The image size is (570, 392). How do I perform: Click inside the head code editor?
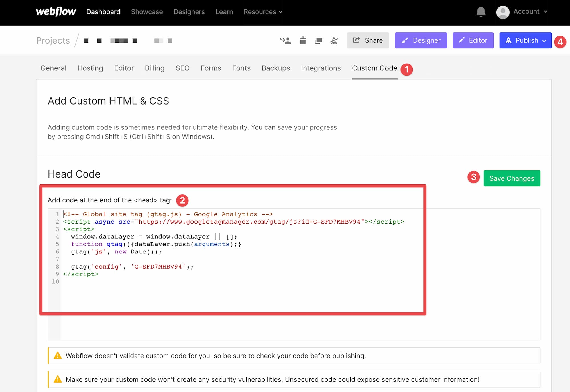coord(294,274)
